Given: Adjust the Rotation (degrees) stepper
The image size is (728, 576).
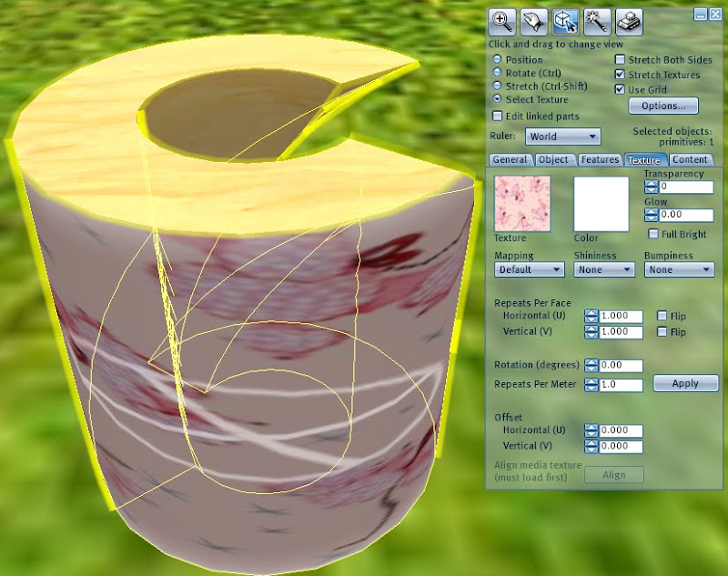Looking at the screenshot, I should (591, 366).
